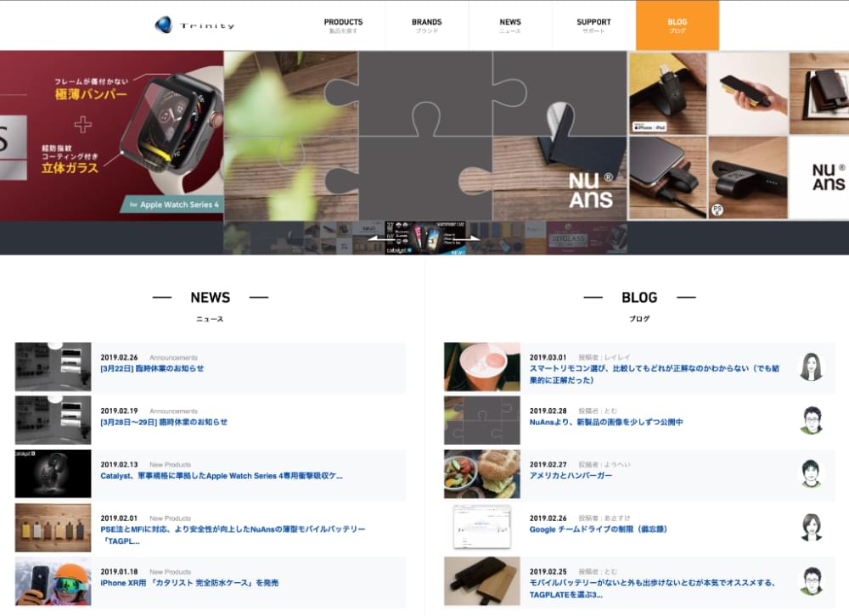The width and height of the screenshot is (849, 616).
Task: Open the March 22 temporary closure announcement
Action: (x=152, y=369)
